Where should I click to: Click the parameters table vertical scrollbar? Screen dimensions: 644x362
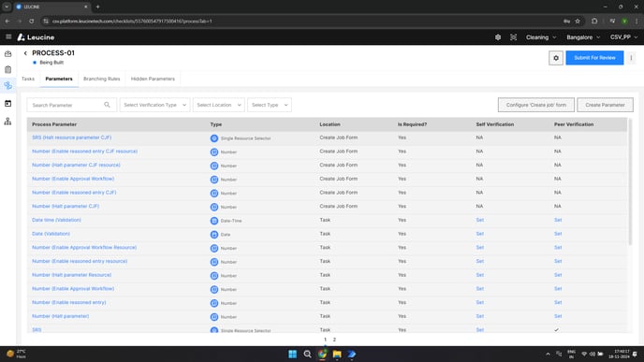630,181
